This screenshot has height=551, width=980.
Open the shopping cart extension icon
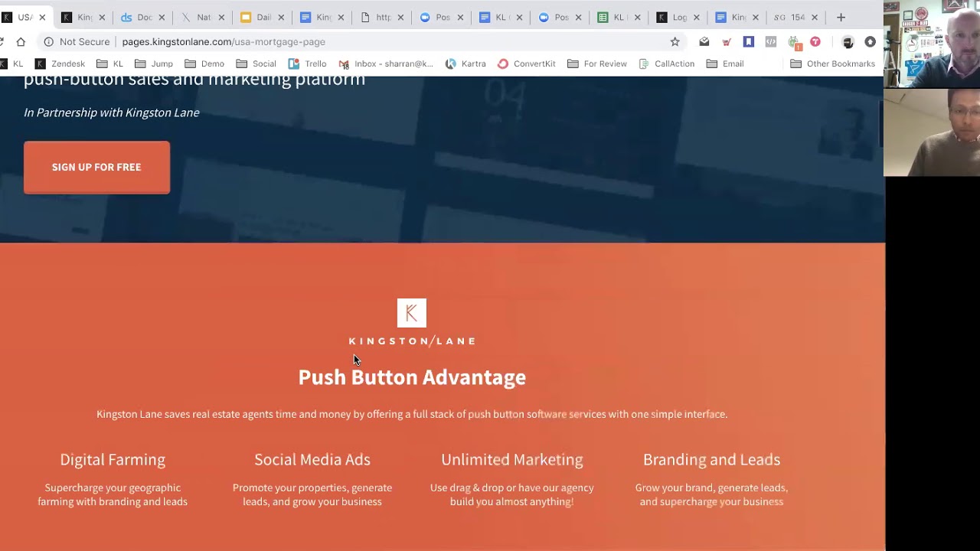coord(727,41)
